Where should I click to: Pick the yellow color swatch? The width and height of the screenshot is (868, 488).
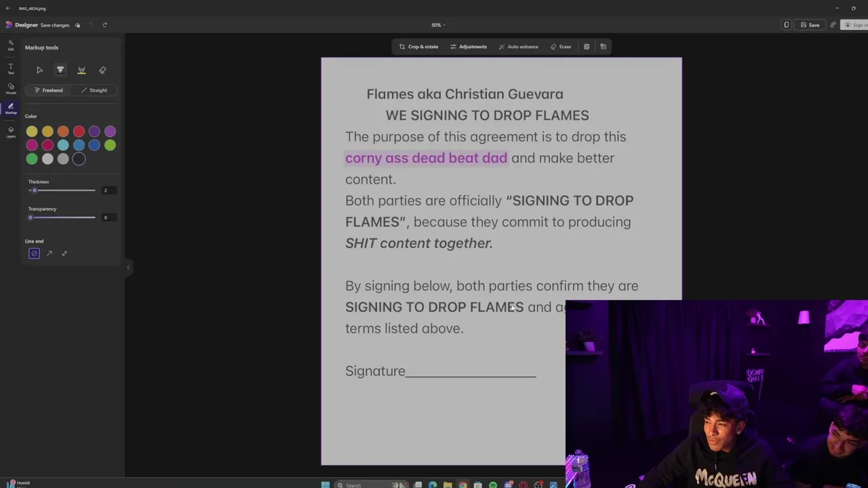click(x=32, y=131)
